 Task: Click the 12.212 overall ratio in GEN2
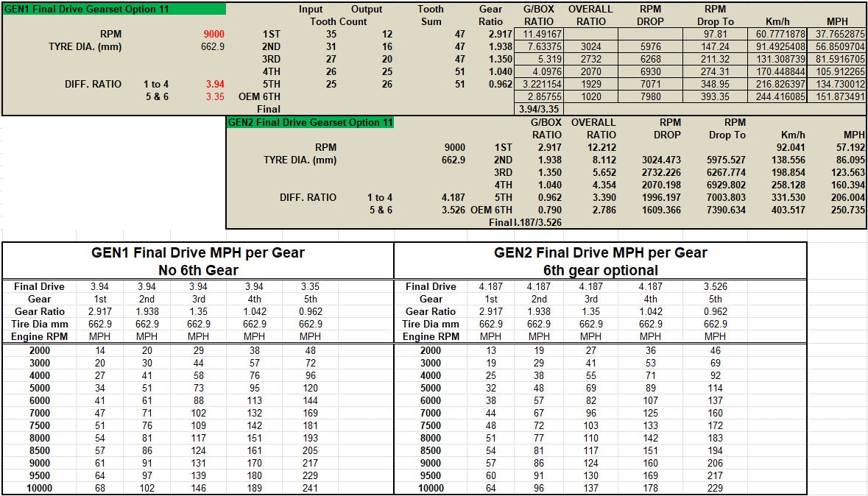coord(601,148)
